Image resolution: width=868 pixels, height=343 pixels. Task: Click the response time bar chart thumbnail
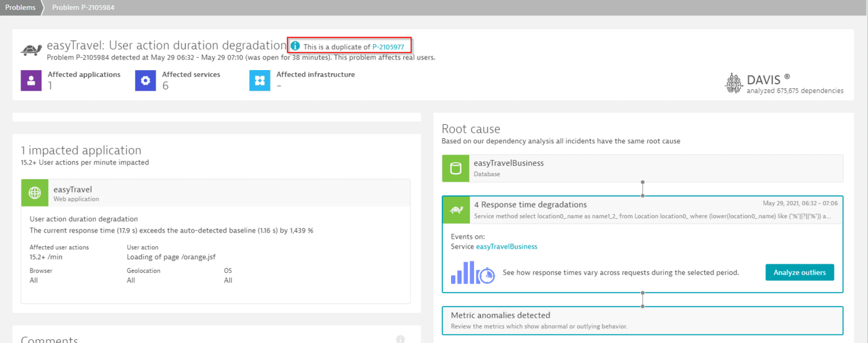point(472,272)
